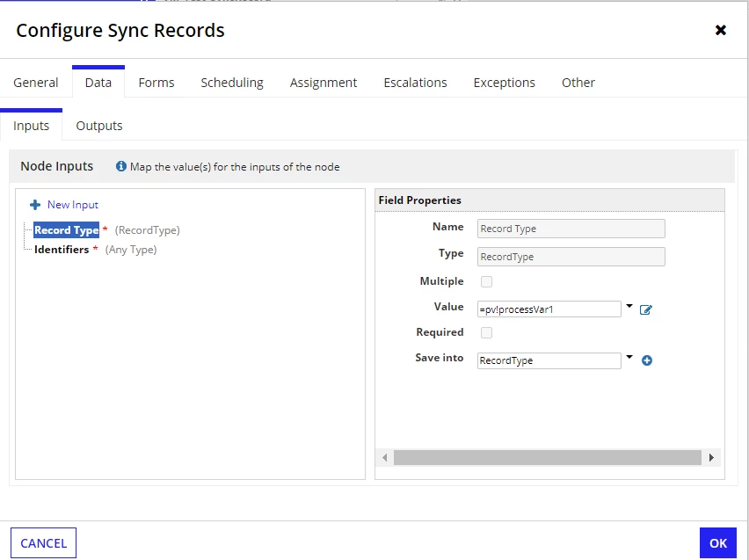Screen dimensions: 749x560
Task: Click the New Input link
Action: coord(73,205)
